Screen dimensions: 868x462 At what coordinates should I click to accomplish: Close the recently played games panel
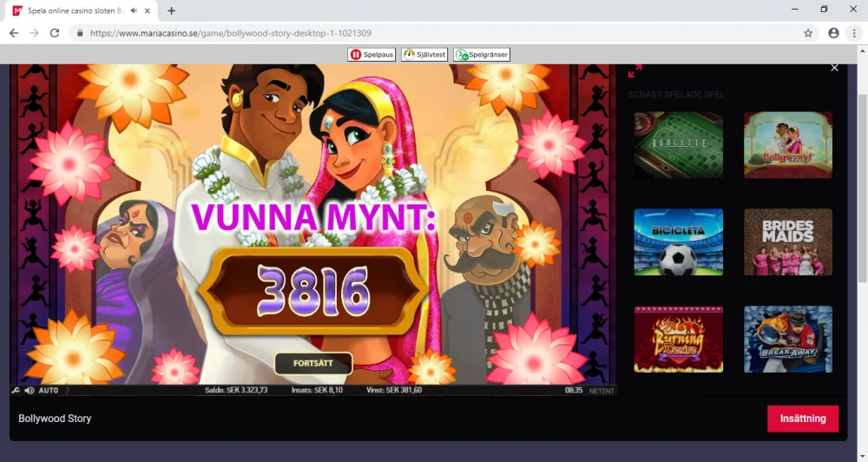click(x=834, y=68)
